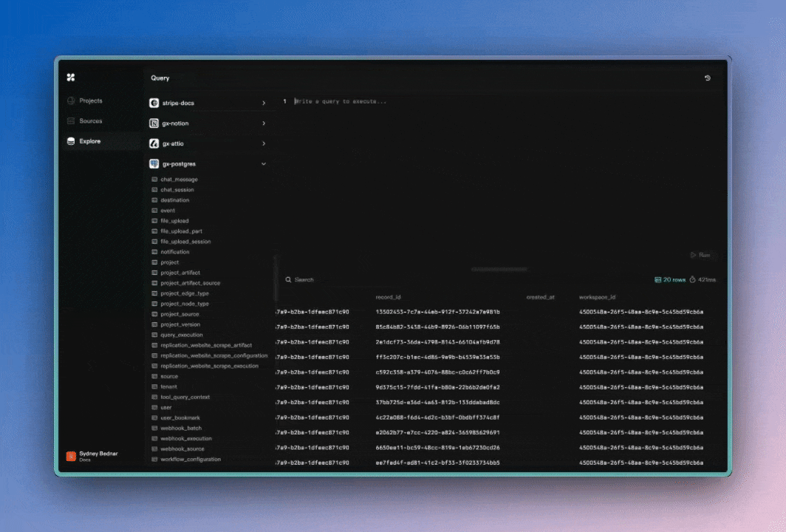Select the project_source table
This screenshot has width=786, height=532.
tap(180, 314)
